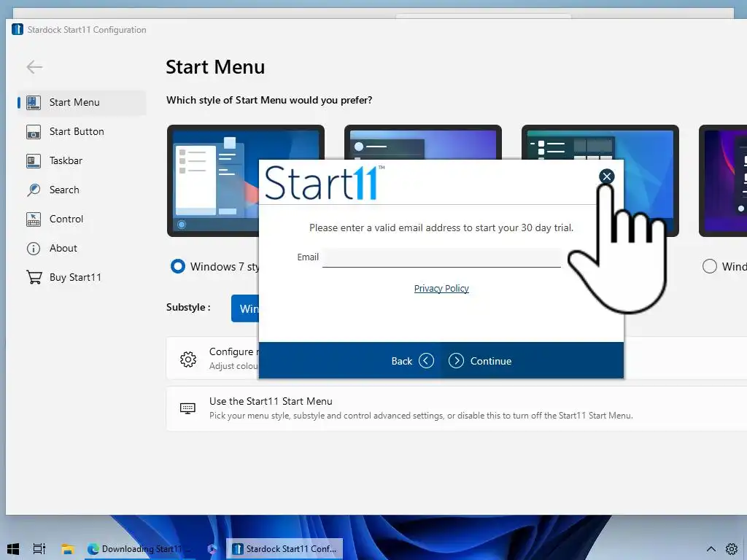The image size is (747, 560).
Task: Click the purple icon left of Stardock taskbar item
Action: [212, 549]
